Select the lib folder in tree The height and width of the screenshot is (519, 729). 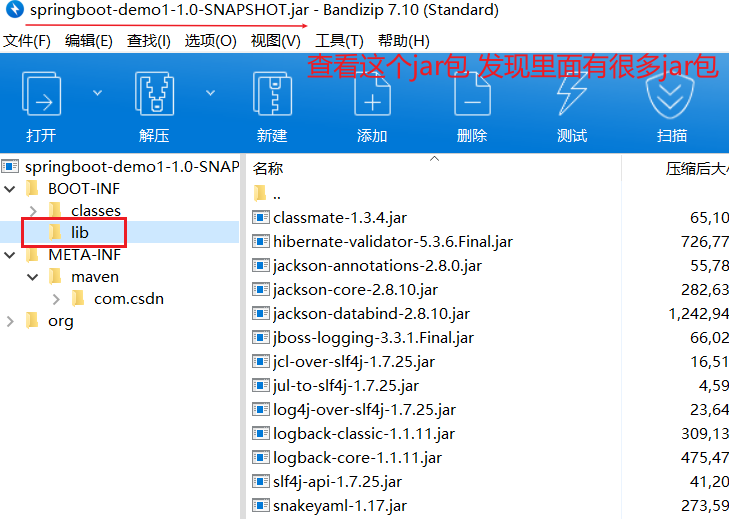80,232
